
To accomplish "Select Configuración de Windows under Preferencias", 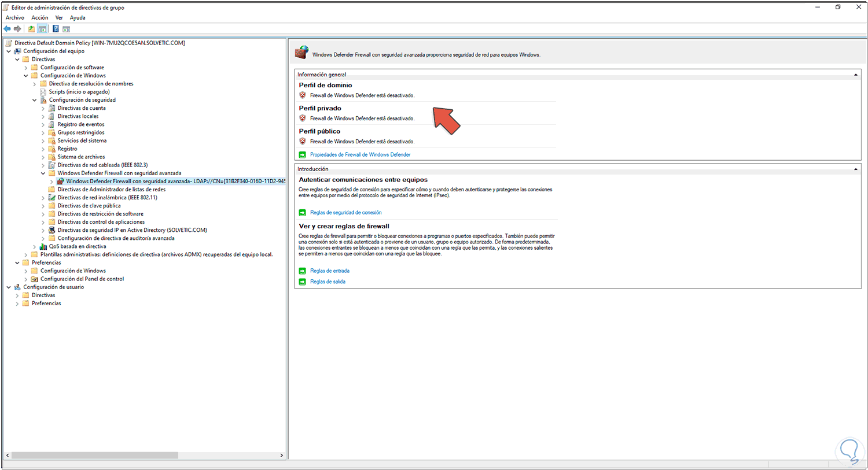I will [73, 271].
